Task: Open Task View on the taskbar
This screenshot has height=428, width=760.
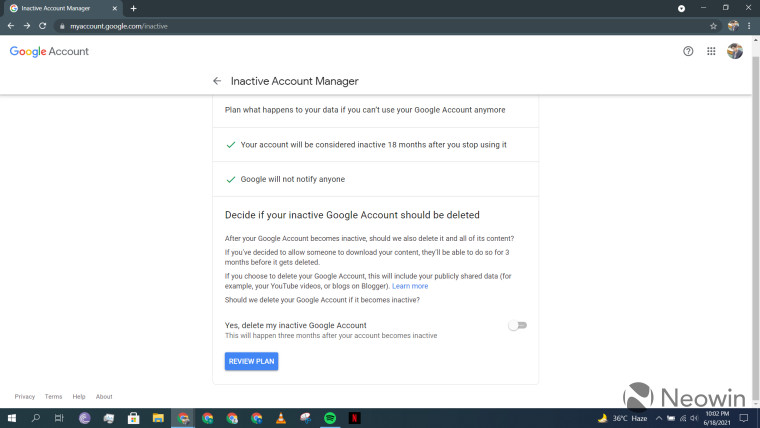Action: 59,418
